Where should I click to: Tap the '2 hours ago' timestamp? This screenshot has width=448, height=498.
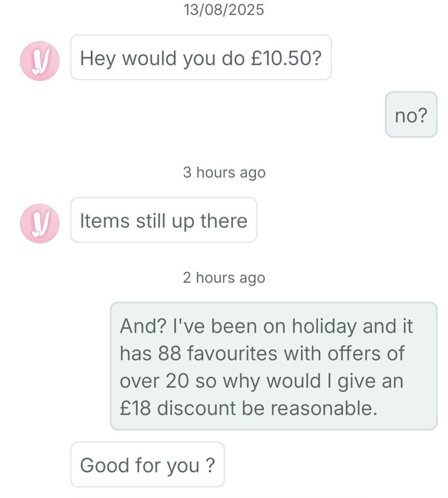(224, 278)
